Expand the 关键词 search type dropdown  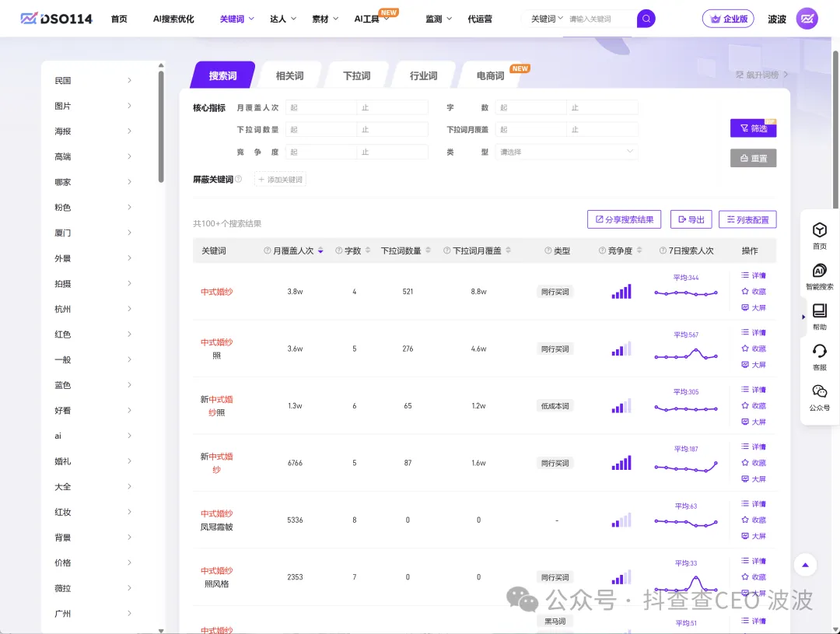(x=547, y=19)
